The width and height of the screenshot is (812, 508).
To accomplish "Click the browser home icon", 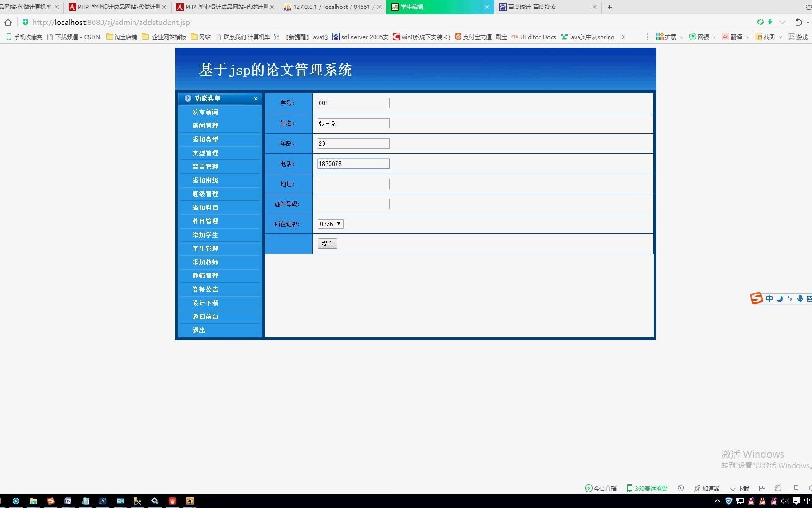I will (x=8, y=22).
